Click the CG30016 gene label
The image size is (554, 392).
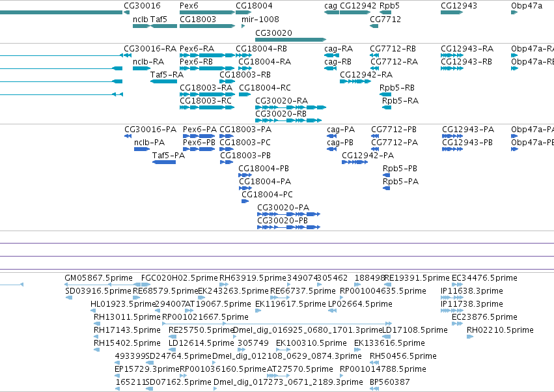[142, 6]
